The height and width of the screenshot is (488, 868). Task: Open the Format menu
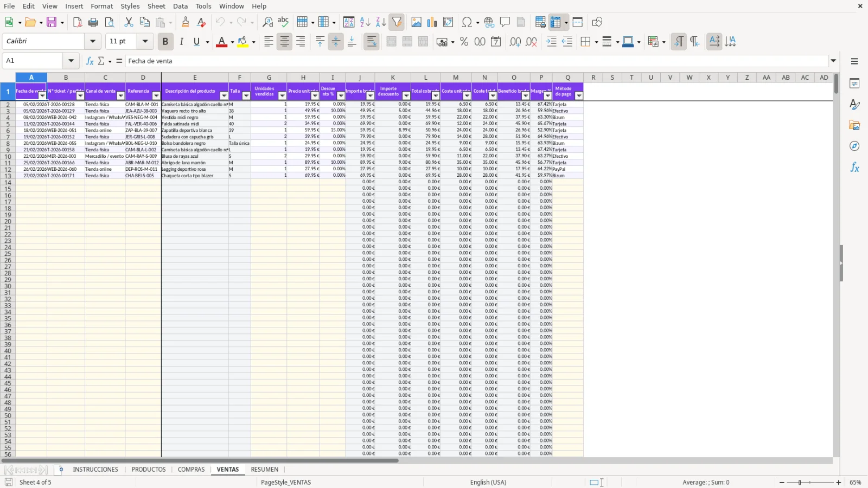(x=102, y=6)
